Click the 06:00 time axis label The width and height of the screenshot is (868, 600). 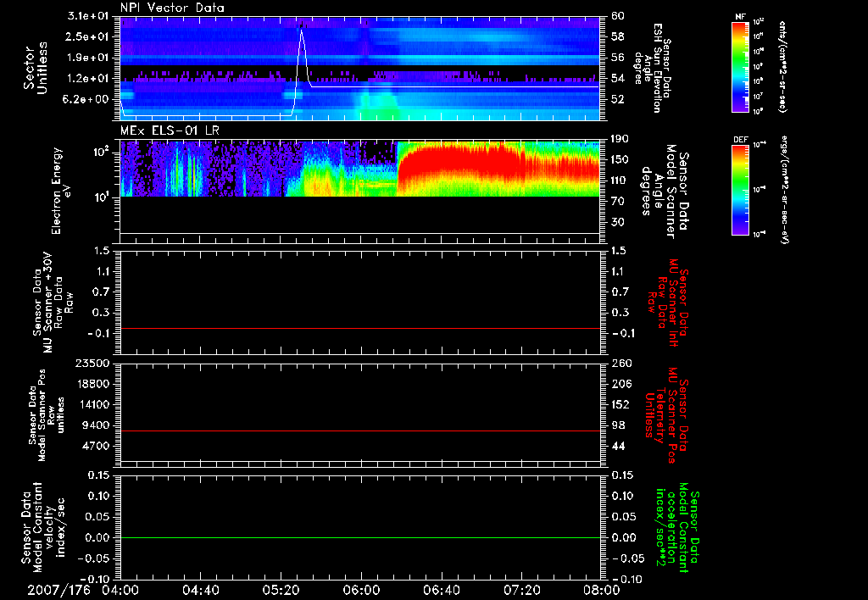[x=361, y=590]
